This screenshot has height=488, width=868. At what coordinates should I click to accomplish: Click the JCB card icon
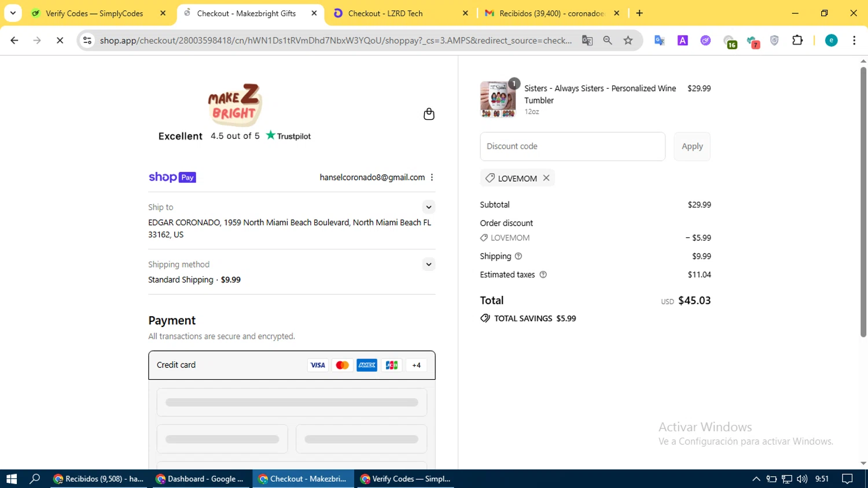tap(392, 365)
